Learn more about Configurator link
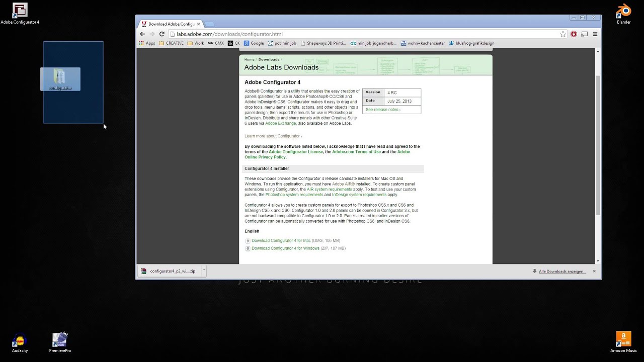Screen dimensions: 644x362 [x=273, y=136]
